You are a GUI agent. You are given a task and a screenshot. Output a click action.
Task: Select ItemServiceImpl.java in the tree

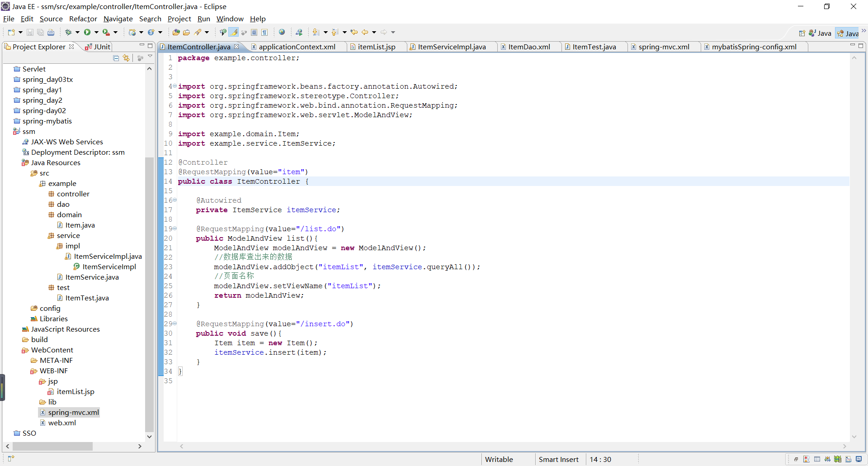(x=108, y=256)
